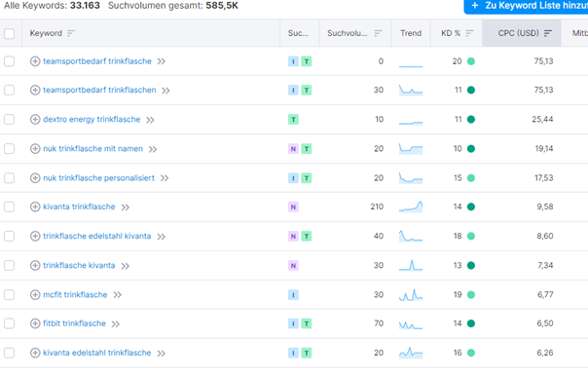Tick the select-all checkbox in table header
Screen dimensions: 588x375
[x=10, y=34]
